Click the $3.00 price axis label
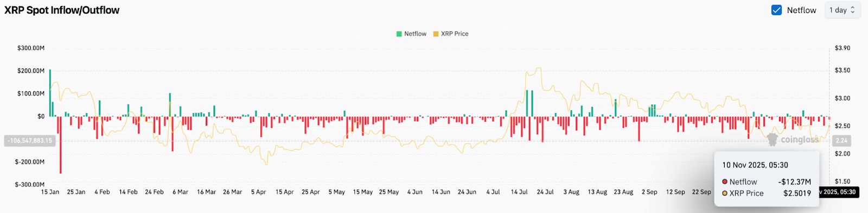 coord(843,98)
